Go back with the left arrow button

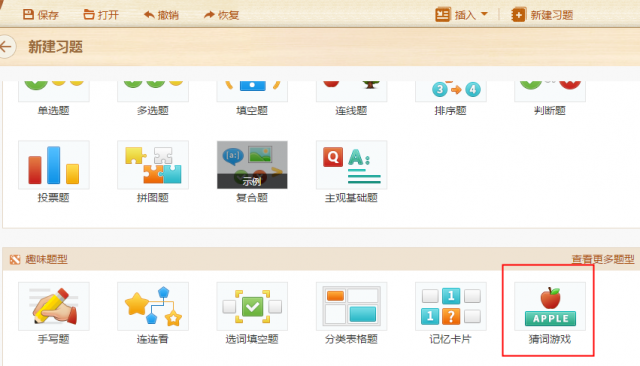click(6, 47)
